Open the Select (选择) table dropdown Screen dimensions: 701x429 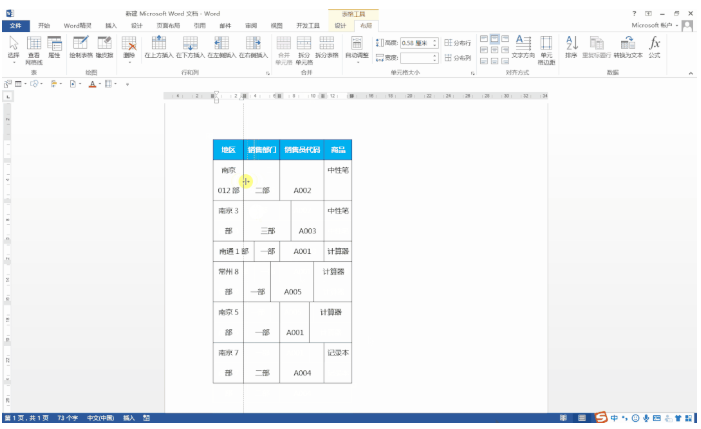(13, 49)
